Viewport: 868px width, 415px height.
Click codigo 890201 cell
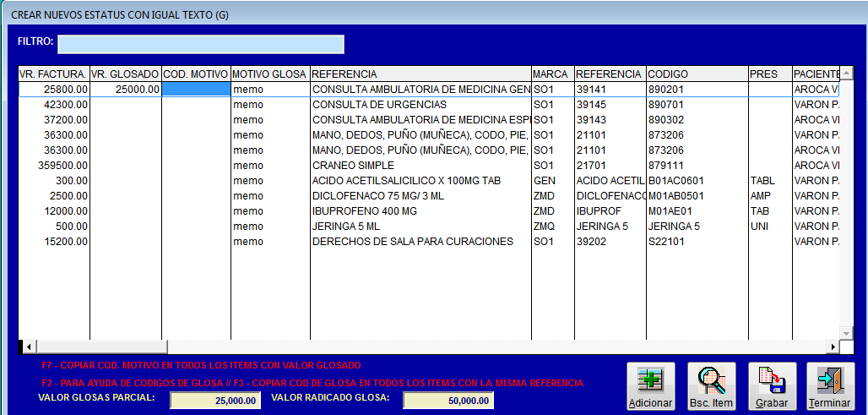pyautogui.click(x=697, y=90)
